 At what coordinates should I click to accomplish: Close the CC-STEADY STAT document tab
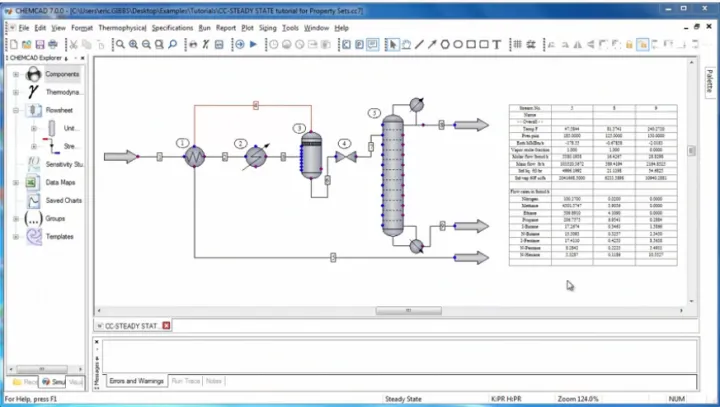click(166, 325)
